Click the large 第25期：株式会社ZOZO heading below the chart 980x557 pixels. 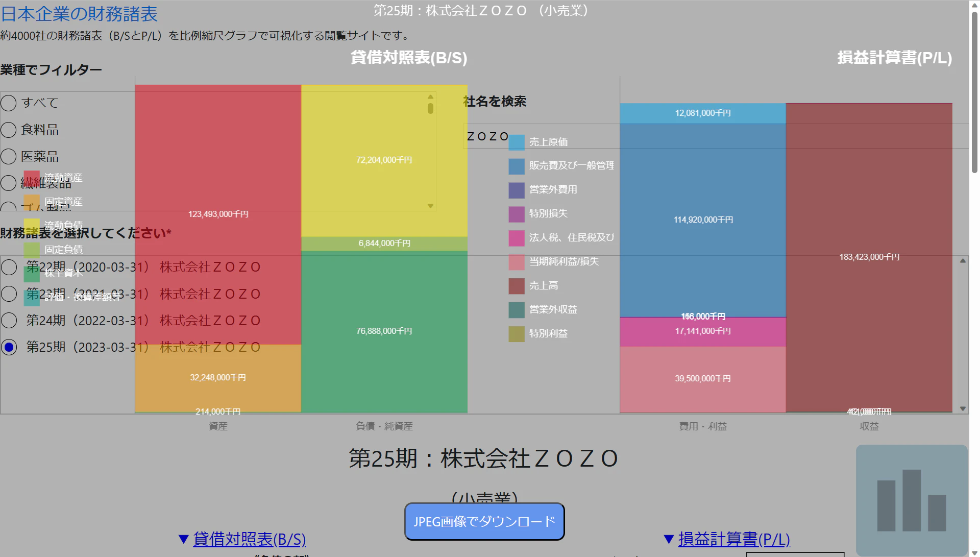pos(483,458)
